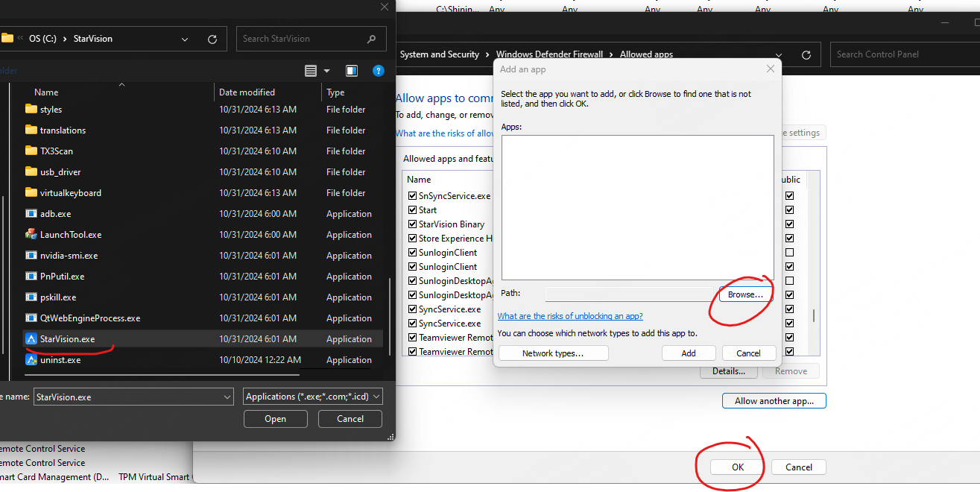The width and height of the screenshot is (980, 492).
Task: Click the Allowed apps list scrollbar
Action: tap(813, 315)
